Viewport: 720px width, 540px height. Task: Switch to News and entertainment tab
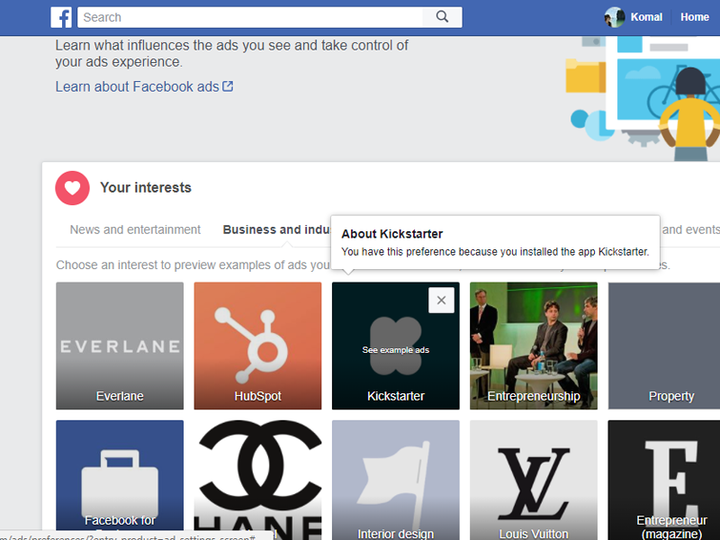coord(135,230)
